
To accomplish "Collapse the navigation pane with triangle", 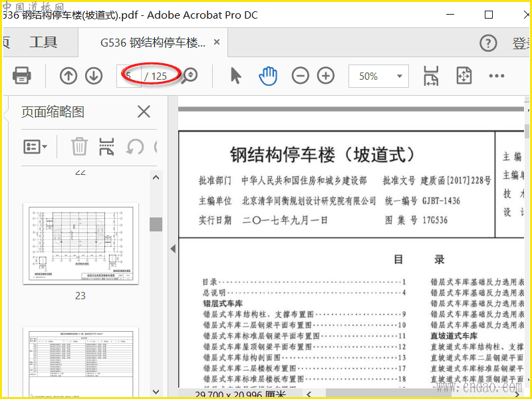I will pyautogui.click(x=173, y=249).
